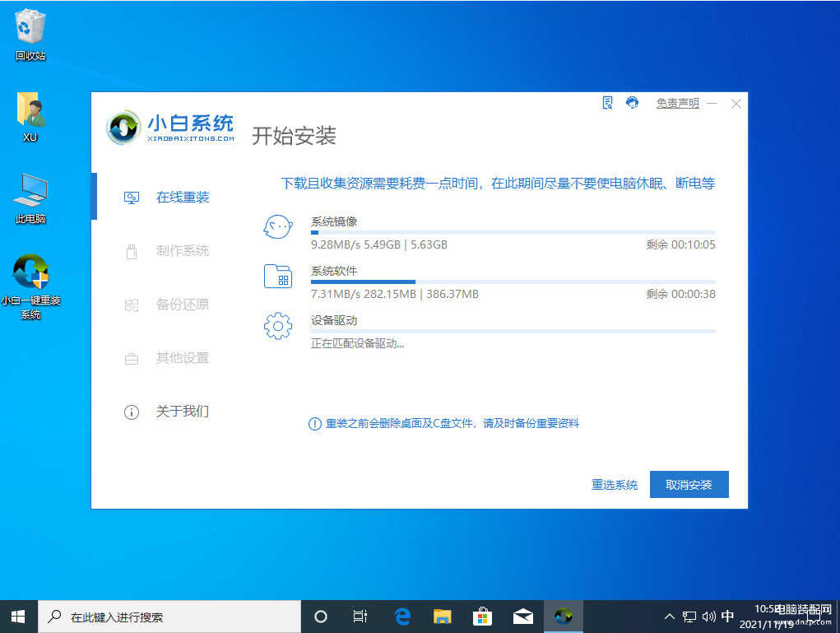
Task: Click the 关于我们 info circle icon
Action: point(132,412)
